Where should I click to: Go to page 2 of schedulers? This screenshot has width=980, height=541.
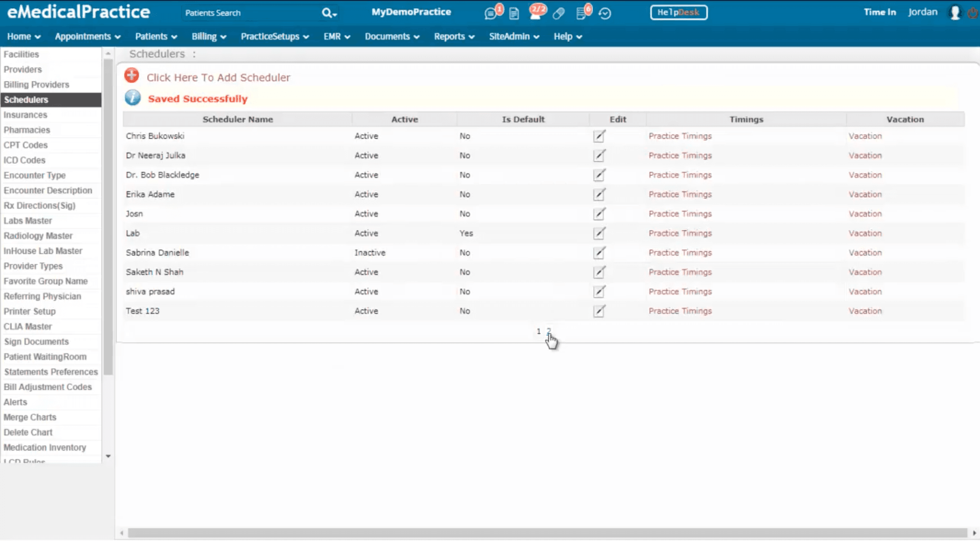548,331
